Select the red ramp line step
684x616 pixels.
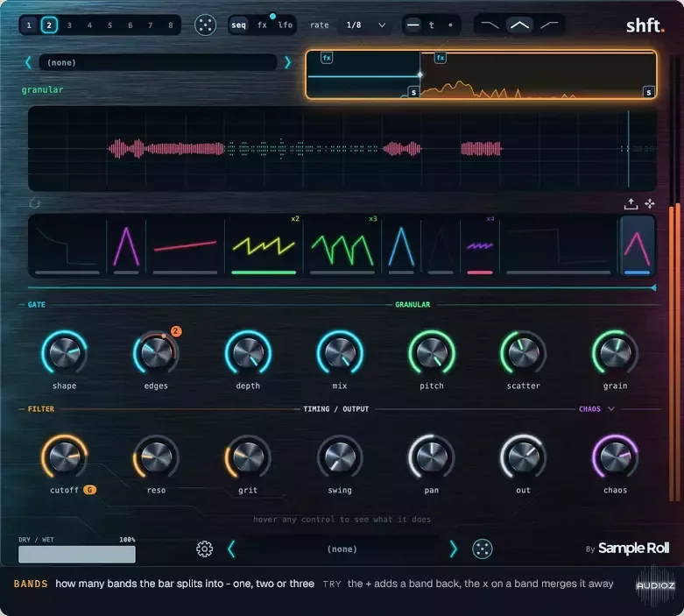point(185,246)
